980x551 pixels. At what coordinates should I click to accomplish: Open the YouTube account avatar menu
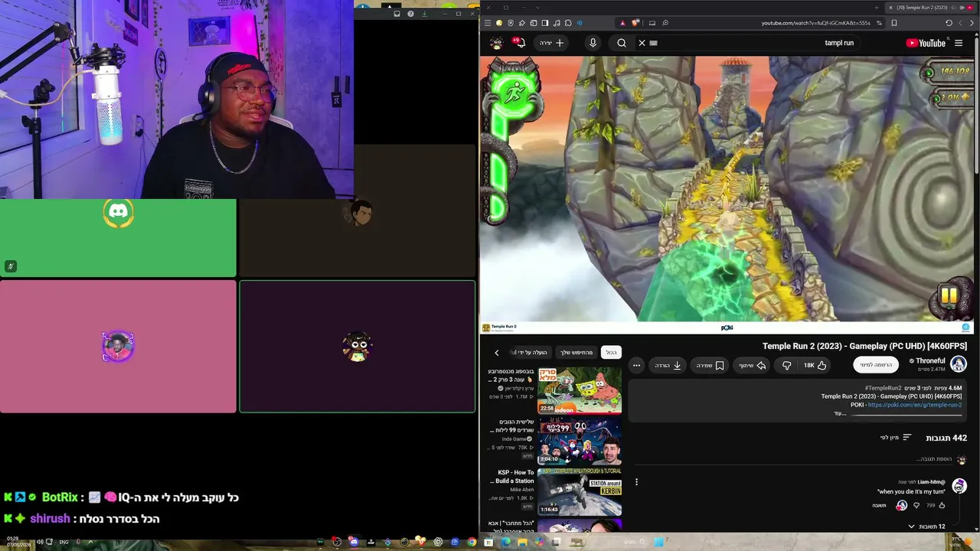tap(496, 43)
